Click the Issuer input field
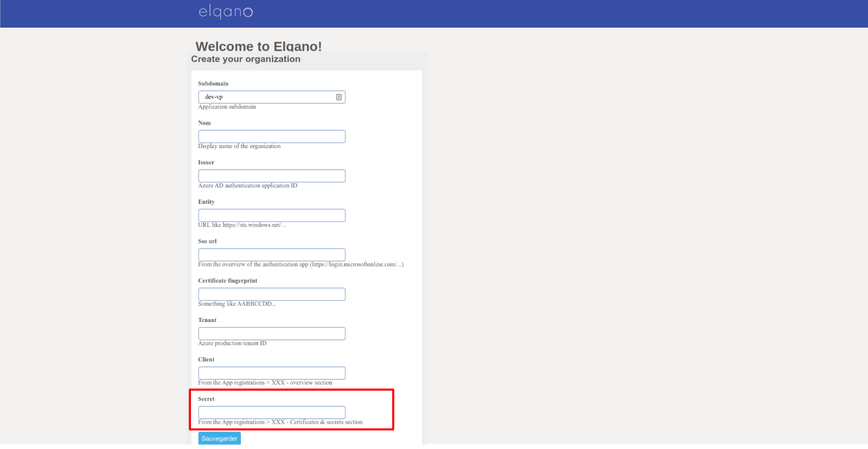This screenshot has width=868, height=449. [272, 176]
